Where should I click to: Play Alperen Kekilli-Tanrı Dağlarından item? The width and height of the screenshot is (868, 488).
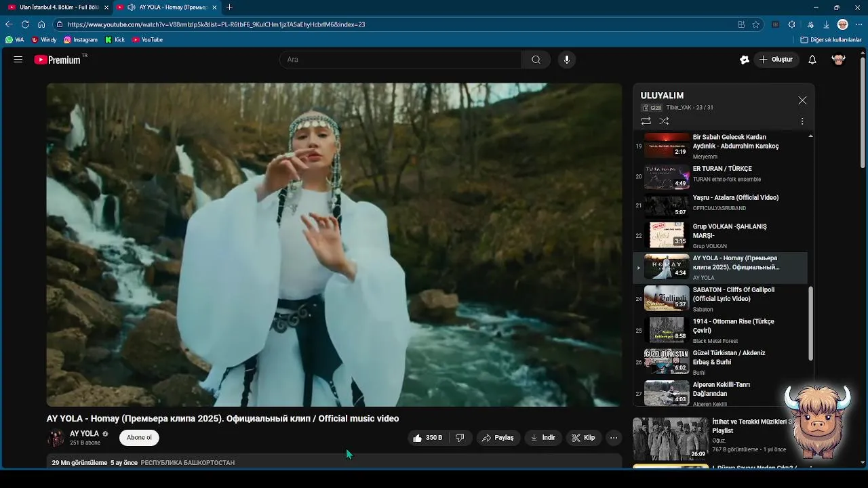click(x=720, y=394)
